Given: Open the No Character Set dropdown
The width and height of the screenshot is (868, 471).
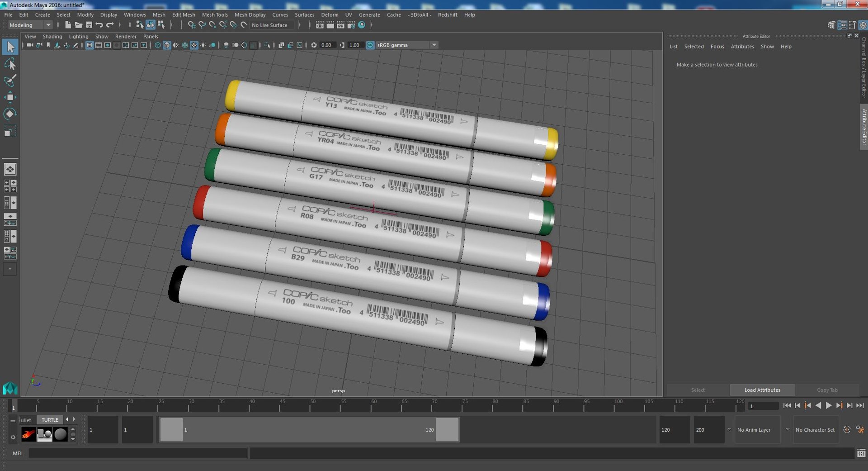Looking at the screenshot, I should pyautogui.click(x=815, y=430).
